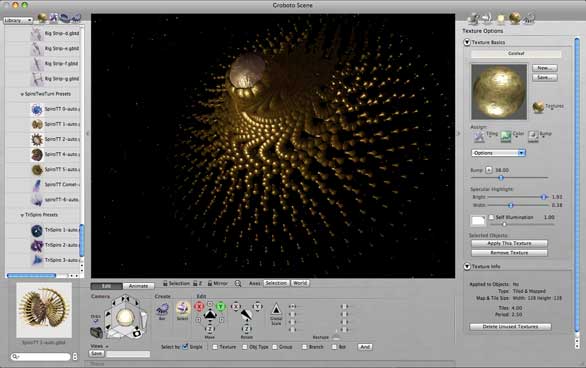Open the Color assign dropdown arrow
The width and height of the screenshot is (586, 368).
(x=516, y=137)
